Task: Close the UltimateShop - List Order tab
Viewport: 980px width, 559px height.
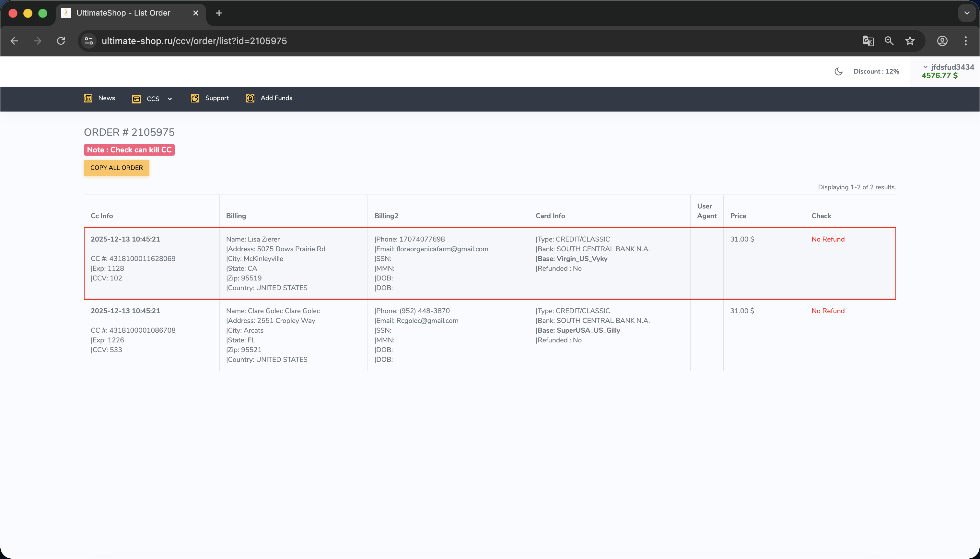Action: pos(196,13)
